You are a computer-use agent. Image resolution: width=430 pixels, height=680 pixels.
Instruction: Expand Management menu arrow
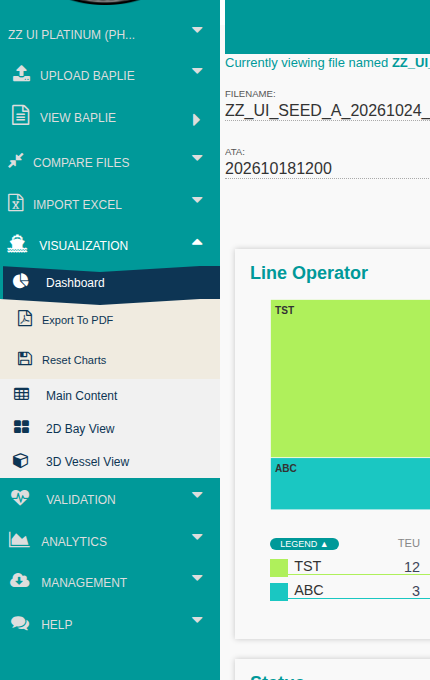click(197, 578)
